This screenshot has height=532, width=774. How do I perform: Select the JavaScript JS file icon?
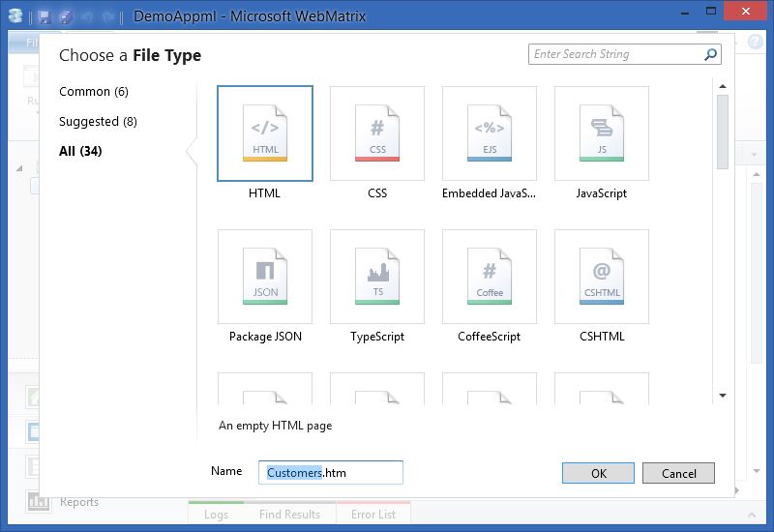pyautogui.click(x=602, y=133)
